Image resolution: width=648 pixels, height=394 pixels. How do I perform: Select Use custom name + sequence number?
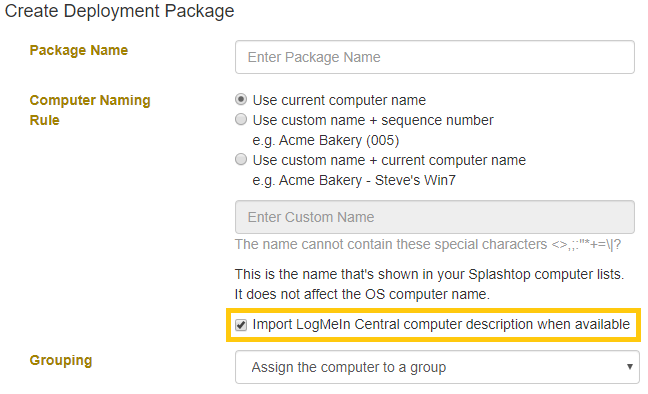pyautogui.click(x=241, y=119)
